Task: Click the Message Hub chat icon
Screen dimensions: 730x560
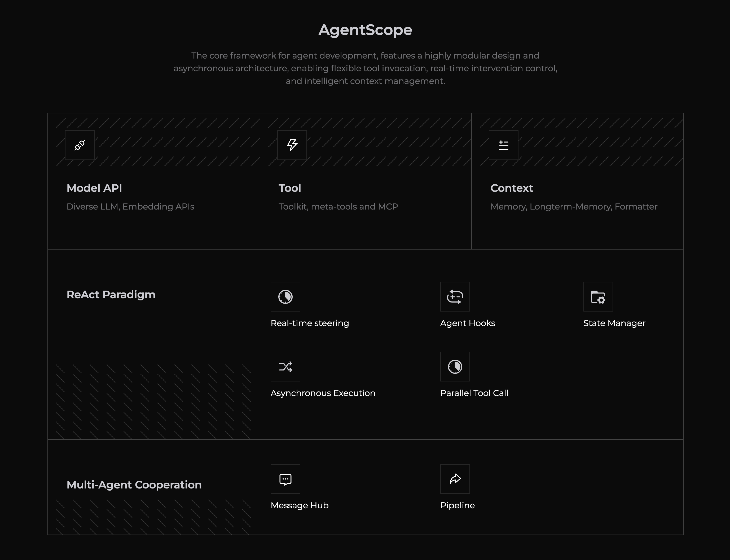Action: click(x=285, y=479)
